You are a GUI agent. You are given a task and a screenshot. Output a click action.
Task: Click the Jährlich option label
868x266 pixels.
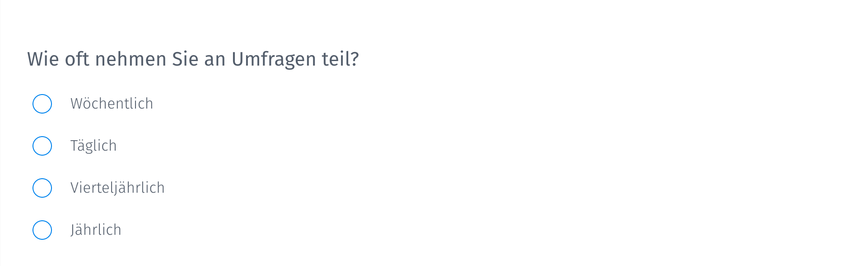[x=96, y=230]
